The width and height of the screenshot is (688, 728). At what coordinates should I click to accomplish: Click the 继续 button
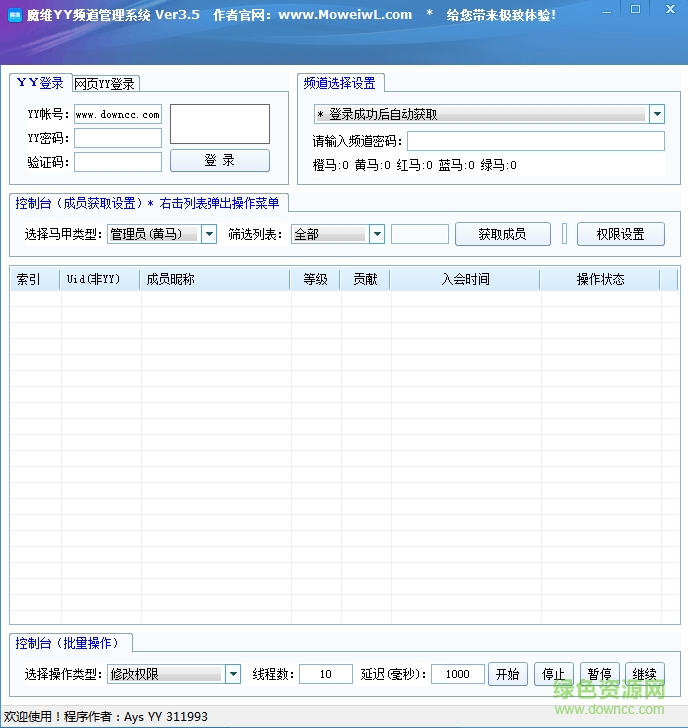(645, 674)
